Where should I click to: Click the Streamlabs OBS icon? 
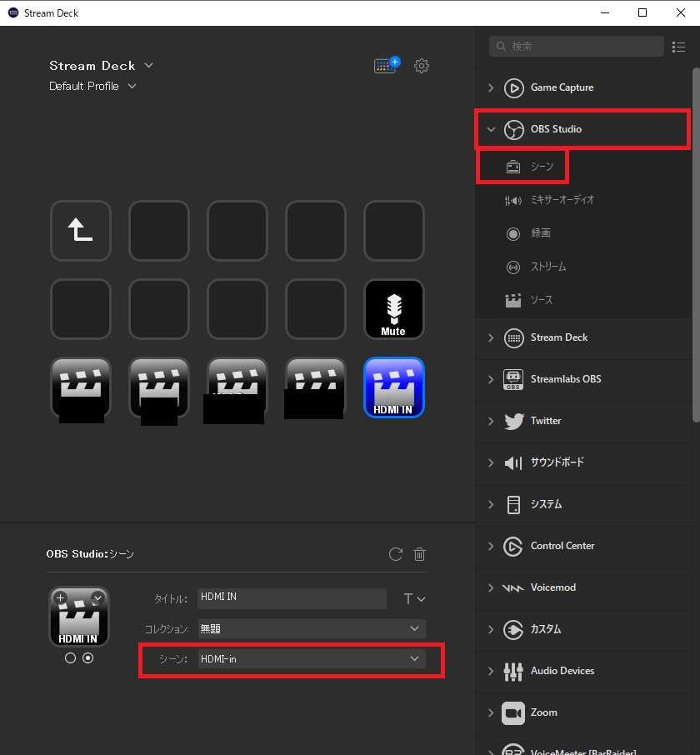click(513, 379)
